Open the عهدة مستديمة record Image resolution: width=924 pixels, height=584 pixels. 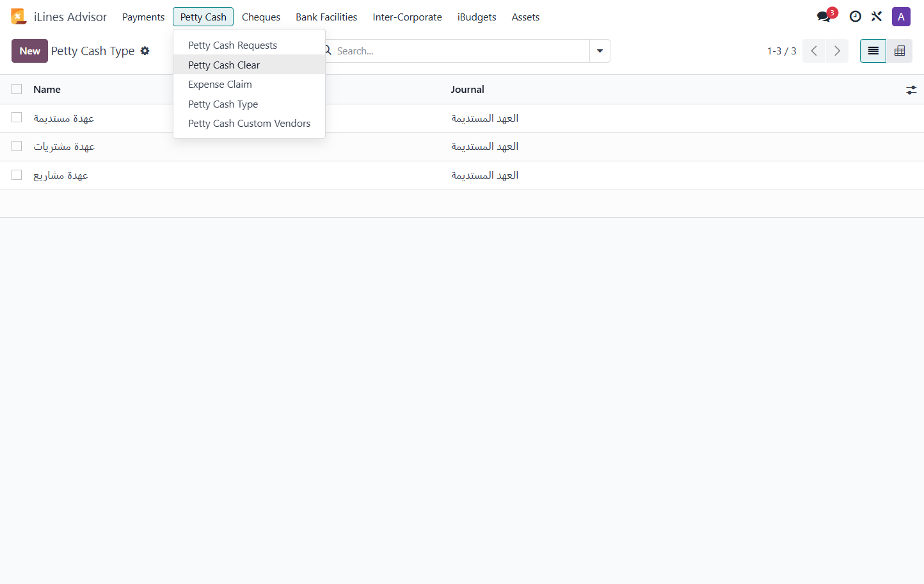63,118
